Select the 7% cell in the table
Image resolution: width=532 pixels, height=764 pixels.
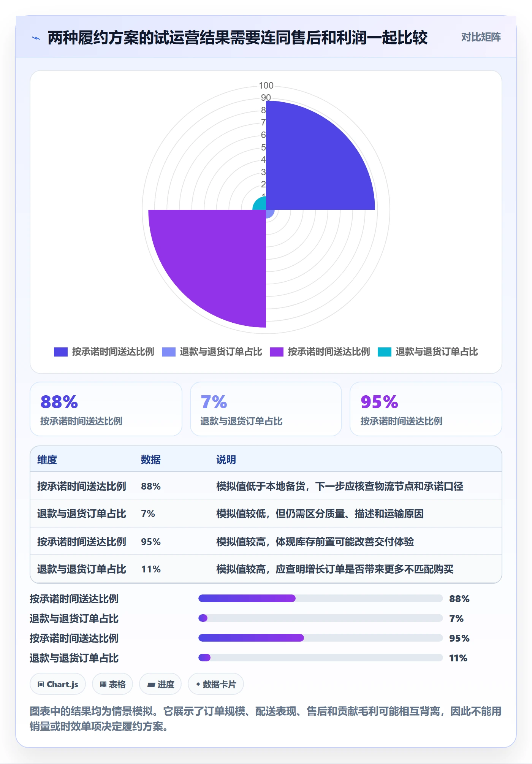click(148, 514)
